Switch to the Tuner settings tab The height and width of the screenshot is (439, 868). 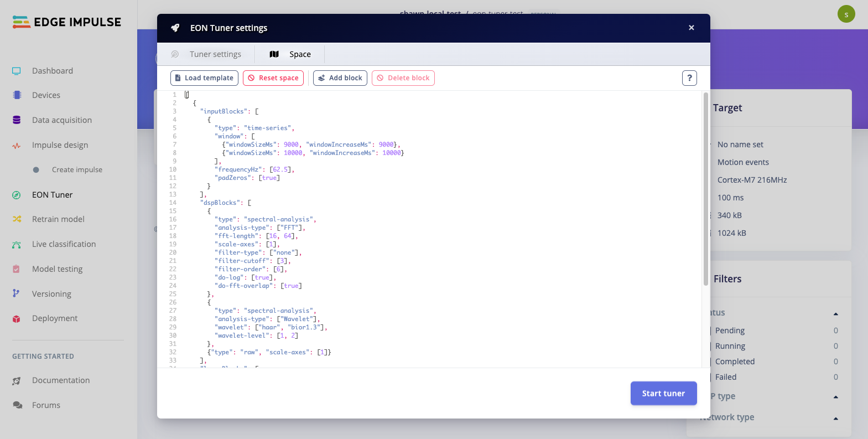[x=206, y=54]
